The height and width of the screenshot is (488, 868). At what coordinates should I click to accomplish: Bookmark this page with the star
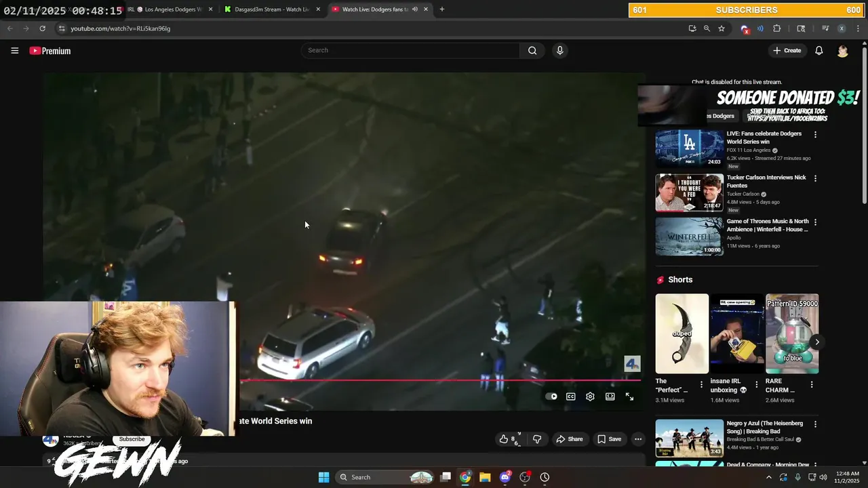coord(722,28)
